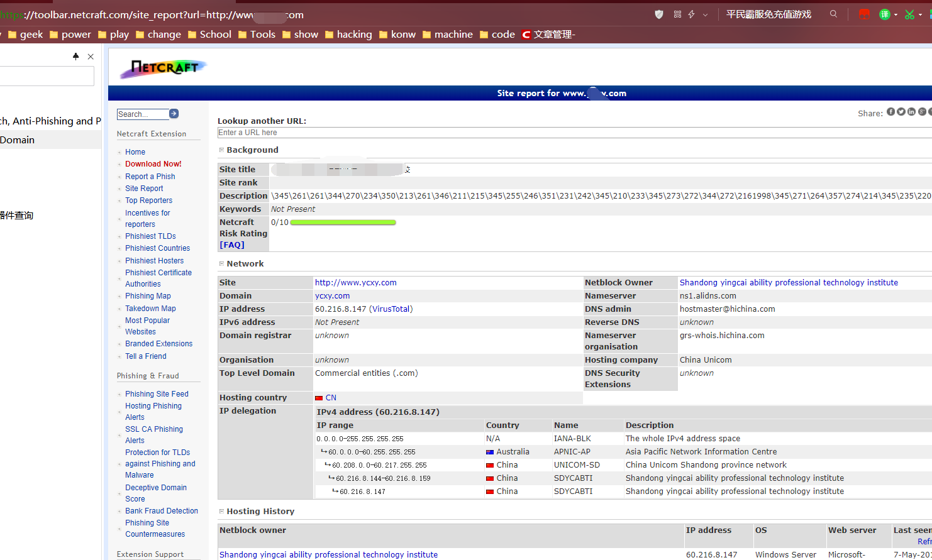Open Phishiest Countries link
This screenshot has width=932, height=560.
click(x=157, y=248)
